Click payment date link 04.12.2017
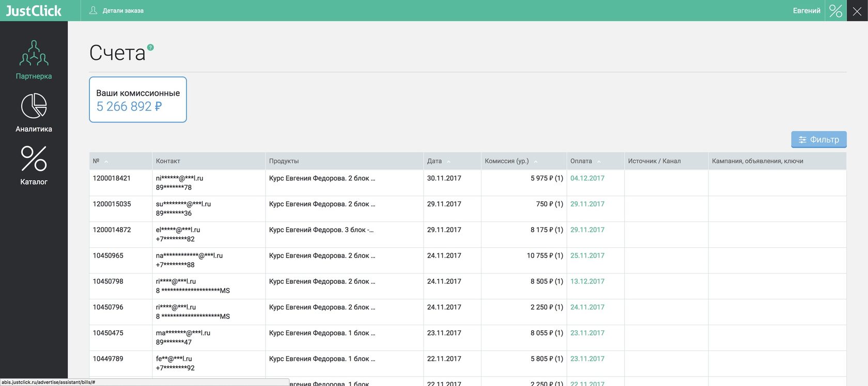The image size is (868, 386). (587, 178)
